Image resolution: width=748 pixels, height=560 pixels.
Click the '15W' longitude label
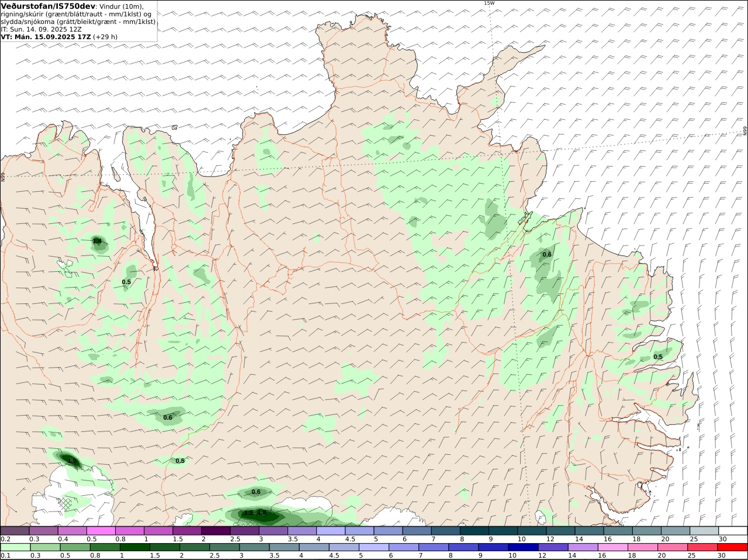[x=489, y=3]
